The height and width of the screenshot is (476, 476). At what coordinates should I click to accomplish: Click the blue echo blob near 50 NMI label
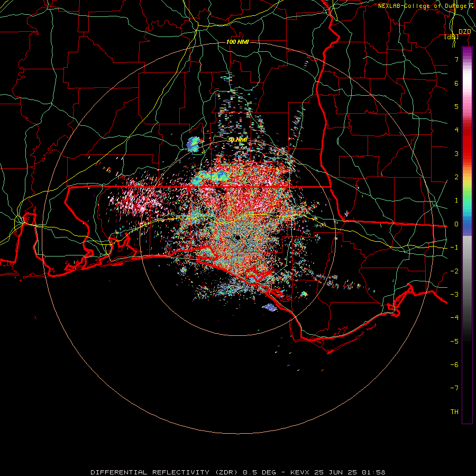pyautogui.click(x=193, y=144)
